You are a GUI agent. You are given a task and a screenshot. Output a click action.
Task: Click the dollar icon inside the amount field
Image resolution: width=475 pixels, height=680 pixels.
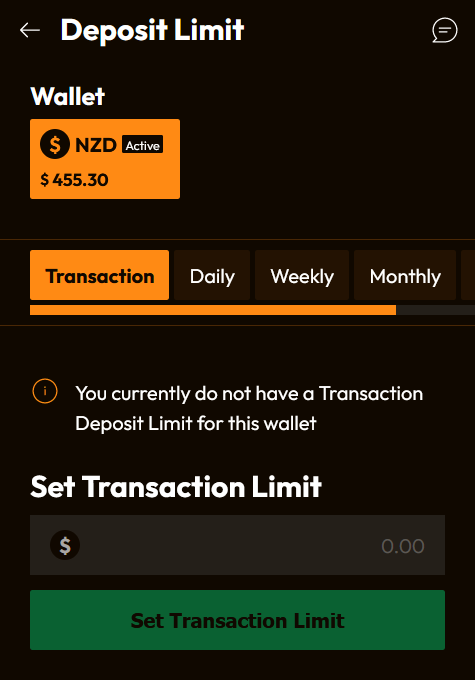click(x=65, y=545)
